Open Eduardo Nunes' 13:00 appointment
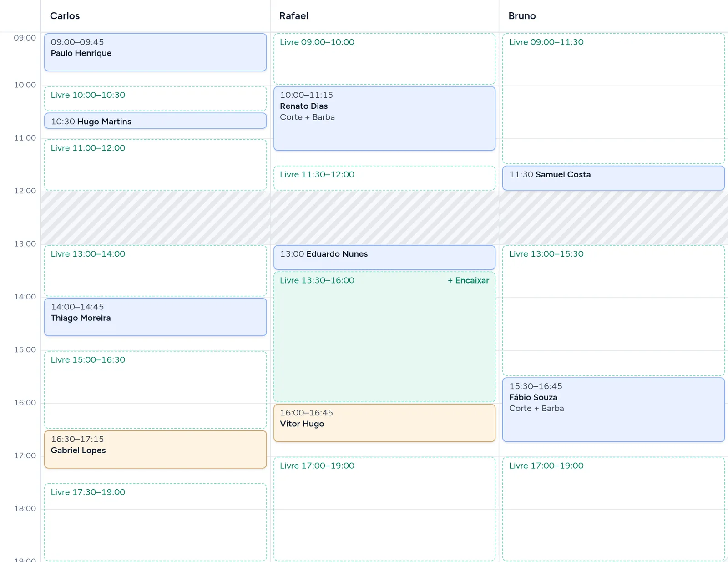 [384, 258]
